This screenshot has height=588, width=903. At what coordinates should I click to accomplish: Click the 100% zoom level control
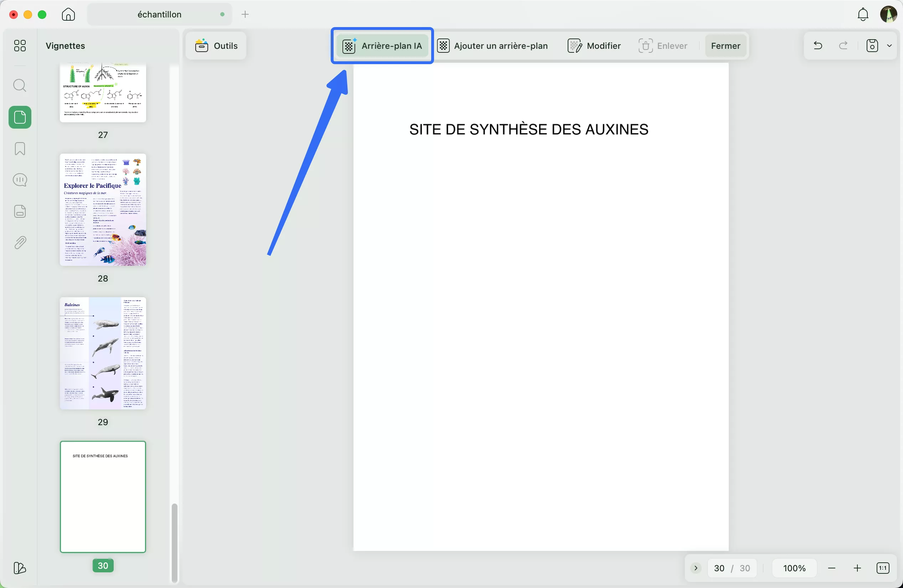794,568
